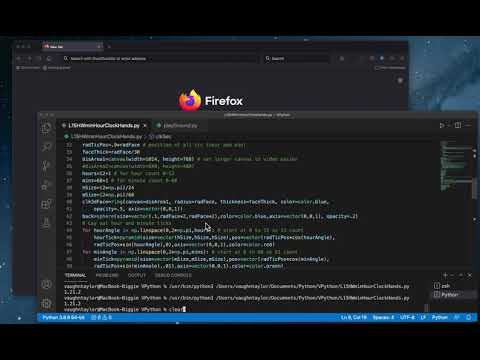Switch to the OUTPUT panel tab
Image resolution: width=480 pixels, height=360 pixels.
(137, 275)
